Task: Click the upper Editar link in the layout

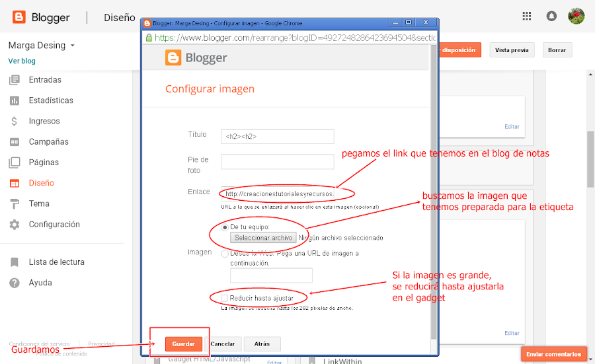Action: 512,127
